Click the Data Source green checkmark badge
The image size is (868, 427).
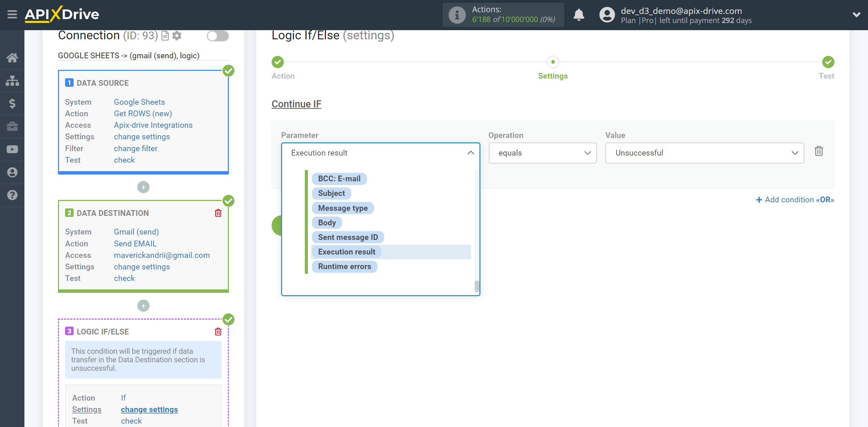229,71
